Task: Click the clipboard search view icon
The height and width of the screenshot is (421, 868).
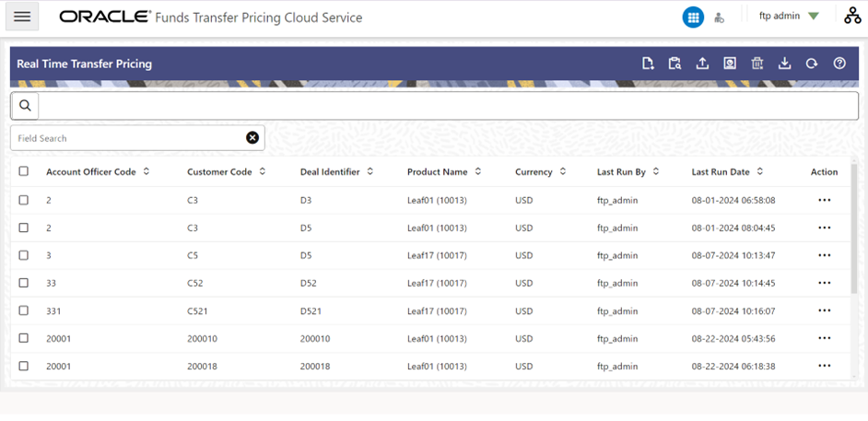Action: tap(674, 64)
